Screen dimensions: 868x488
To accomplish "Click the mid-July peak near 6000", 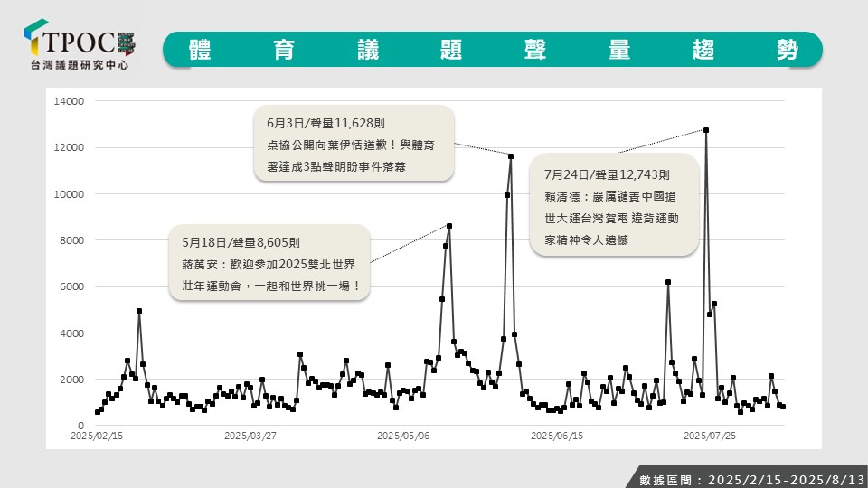I will point(667,282).
